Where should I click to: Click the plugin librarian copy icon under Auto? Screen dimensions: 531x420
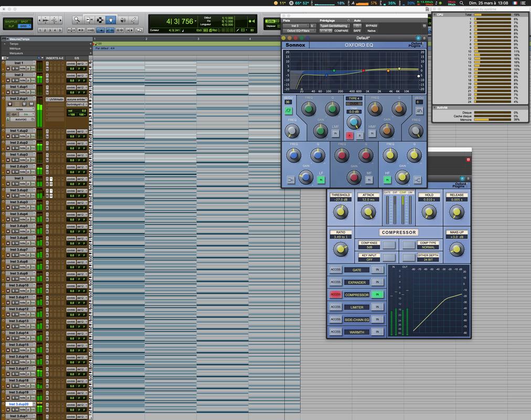pos(357,26)
